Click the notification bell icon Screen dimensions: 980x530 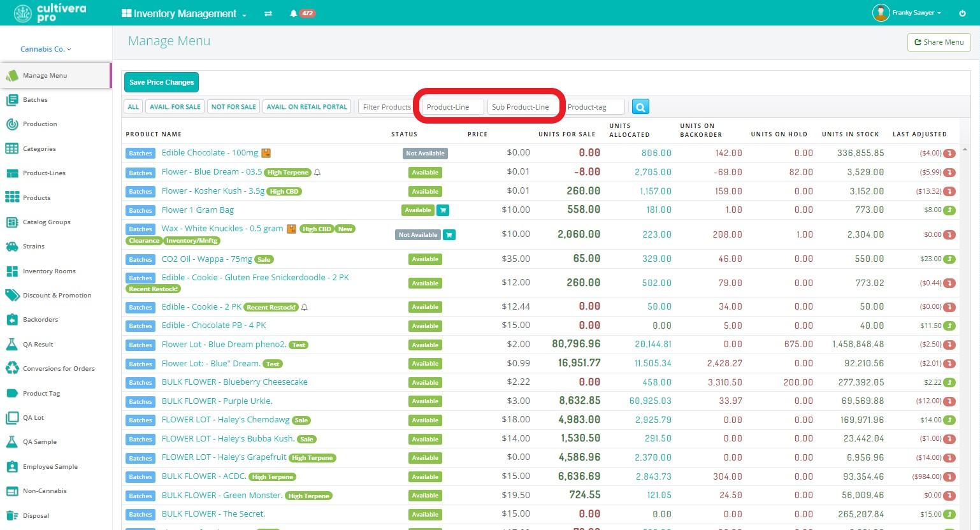coord(293,13)
